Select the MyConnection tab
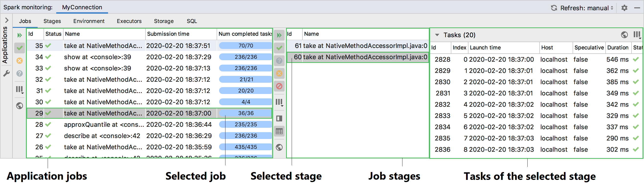Image resolution: width=644 pixels, height=186 pixels. pyautogui.click(x=82, y=7)
